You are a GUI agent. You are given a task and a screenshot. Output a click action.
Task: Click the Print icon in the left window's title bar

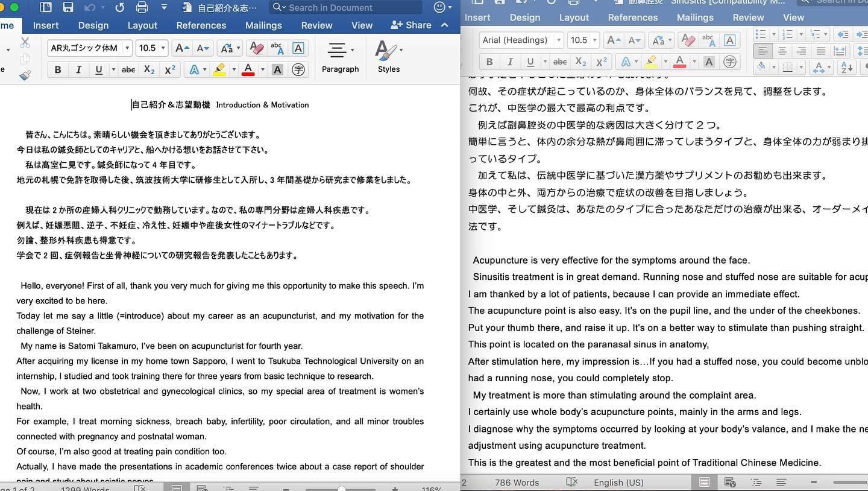coord(142,7)
